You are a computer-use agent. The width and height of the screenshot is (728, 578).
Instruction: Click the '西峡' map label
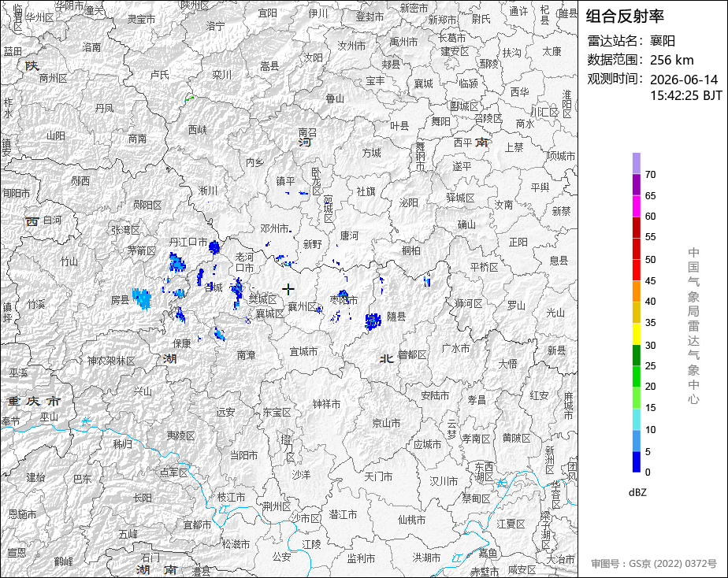coord(197,130)
